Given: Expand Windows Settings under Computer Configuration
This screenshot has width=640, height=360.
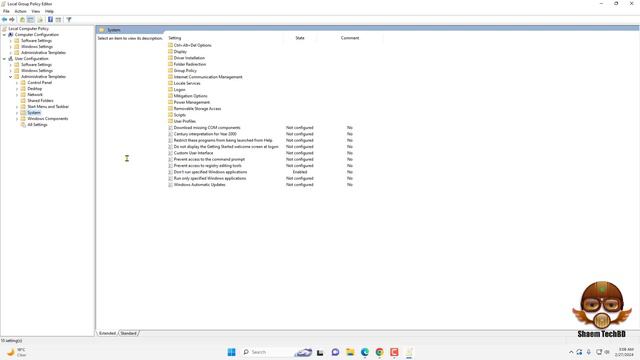Looking at the screenshot, I should pos(11,47).
